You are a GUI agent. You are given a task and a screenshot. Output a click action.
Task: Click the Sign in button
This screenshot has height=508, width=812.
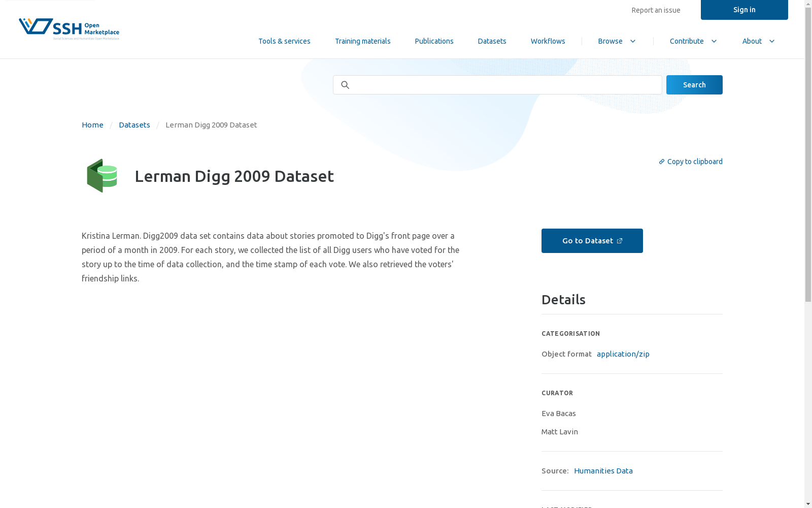point(745,10)
